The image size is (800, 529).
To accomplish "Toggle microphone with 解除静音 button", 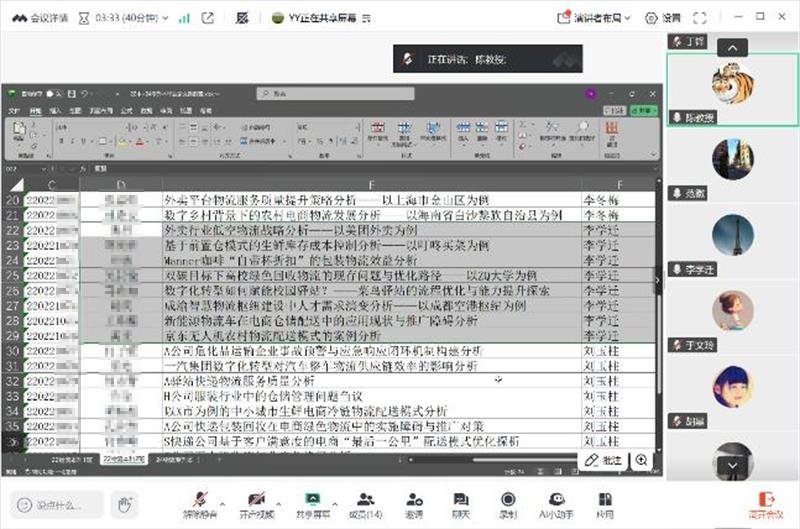I will point(201,502).
